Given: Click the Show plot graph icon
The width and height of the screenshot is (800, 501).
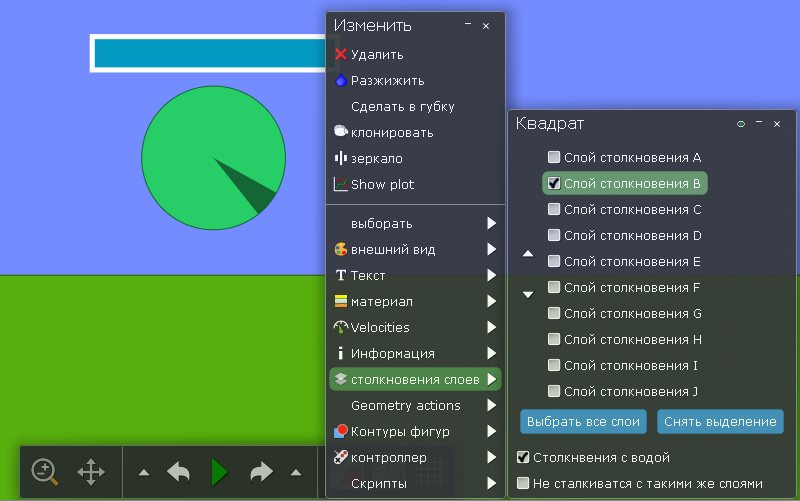Looking at the screenshot, I should [x=340, y=184].
